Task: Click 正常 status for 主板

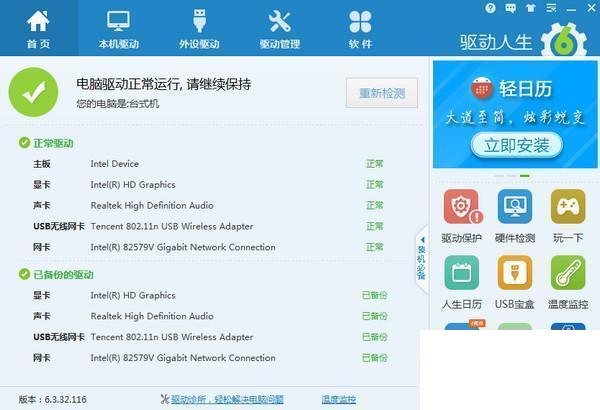Action: click(374, 164)
